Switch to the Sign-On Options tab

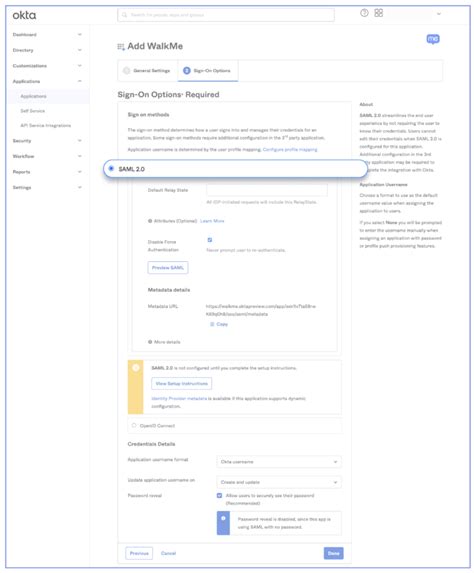208,71
